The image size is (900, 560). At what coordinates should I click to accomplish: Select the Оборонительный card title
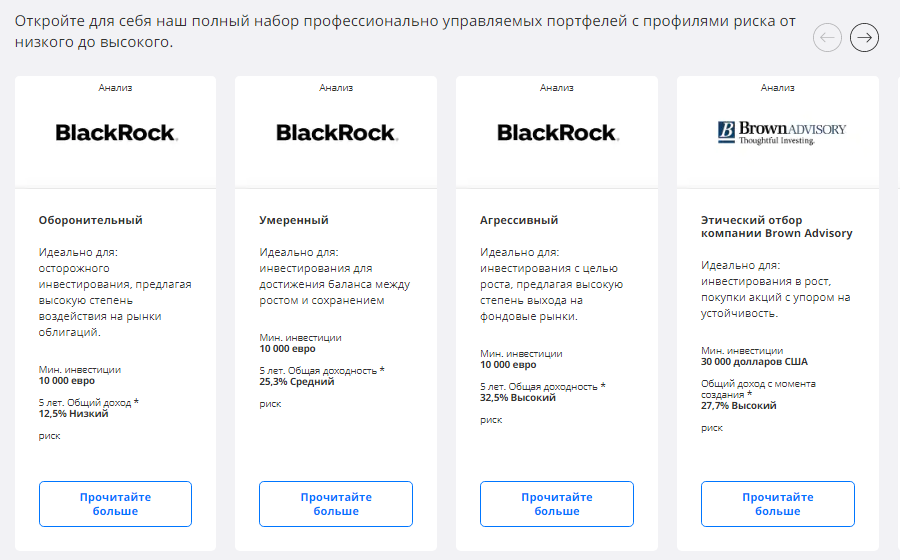tap(91, 220)
